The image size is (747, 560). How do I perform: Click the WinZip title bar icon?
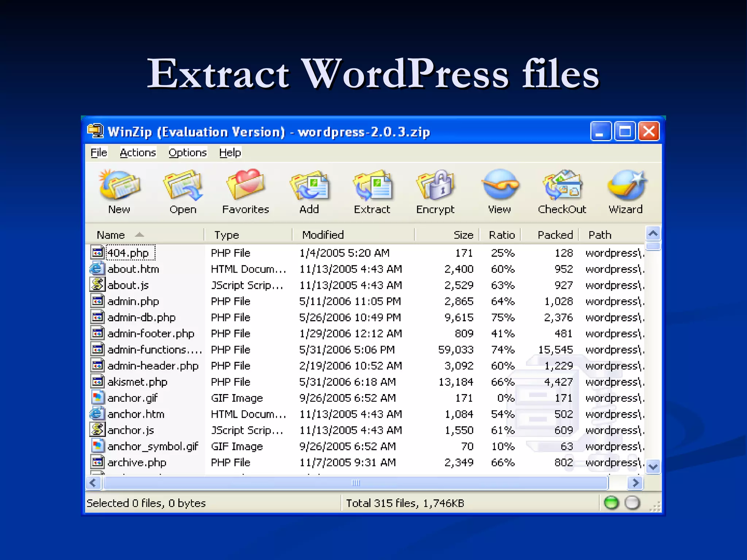[96, 131]
